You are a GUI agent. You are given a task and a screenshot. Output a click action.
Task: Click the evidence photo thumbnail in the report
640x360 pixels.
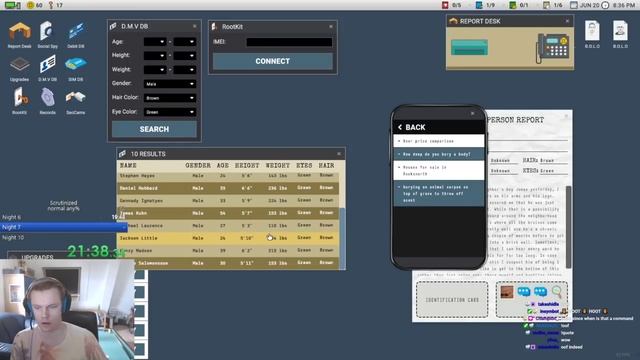click(507, 291)
